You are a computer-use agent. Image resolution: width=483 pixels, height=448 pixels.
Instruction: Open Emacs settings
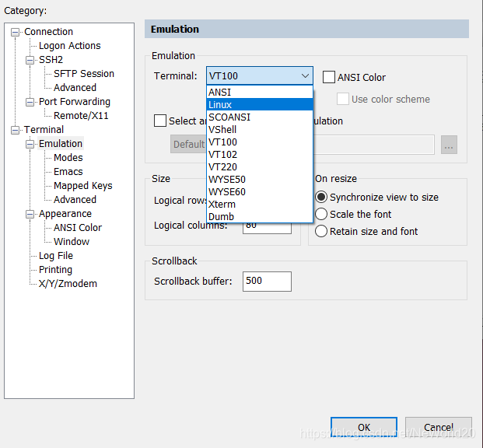[x=68, y=172]
